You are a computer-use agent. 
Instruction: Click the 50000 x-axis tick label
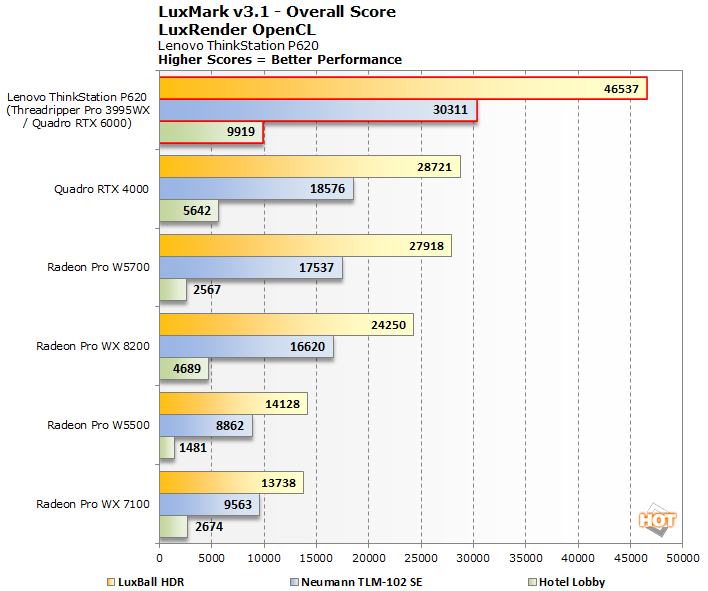(x=683, y=558)
